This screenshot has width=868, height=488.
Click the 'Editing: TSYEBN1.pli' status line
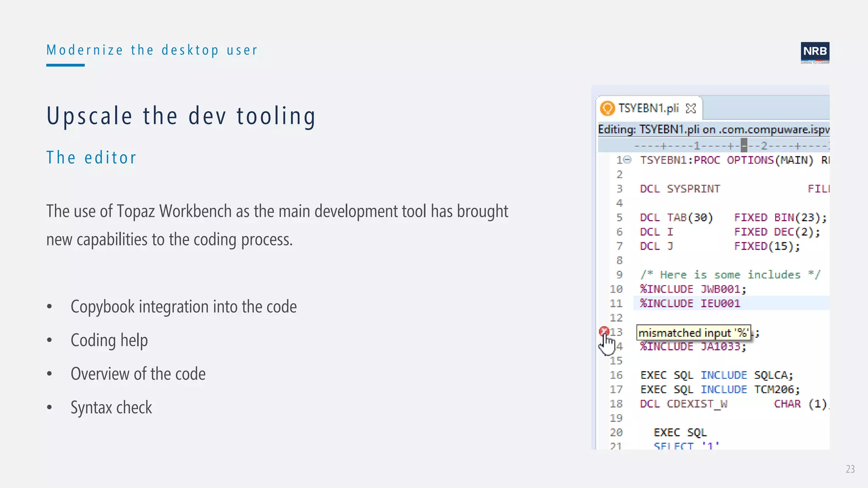pyautogui.click(x=714, y=129)
